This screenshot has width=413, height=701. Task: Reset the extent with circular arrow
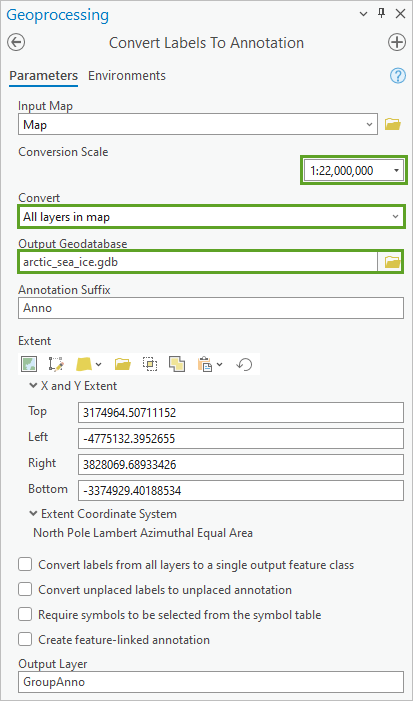click(244, 365)
